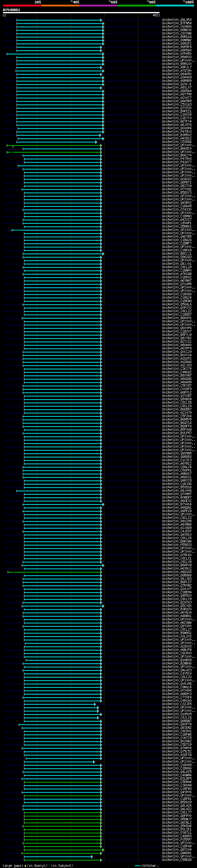The width and height of the screenshot is (197, 868).
Task: Select the UniRef100_P38711 label
Action: [x=176, y=833]
